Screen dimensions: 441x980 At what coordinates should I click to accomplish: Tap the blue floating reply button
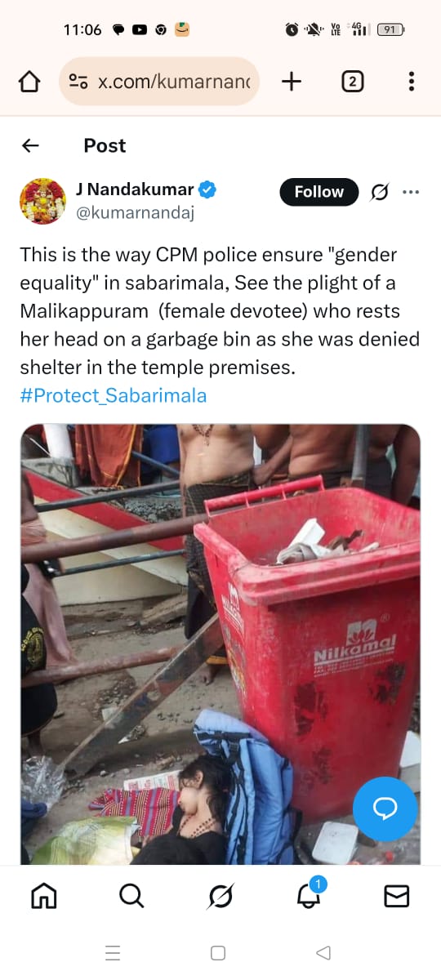click(385, 808)
